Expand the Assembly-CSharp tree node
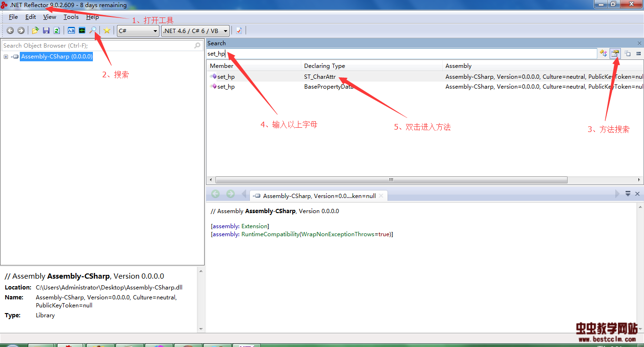 (6, 57)
